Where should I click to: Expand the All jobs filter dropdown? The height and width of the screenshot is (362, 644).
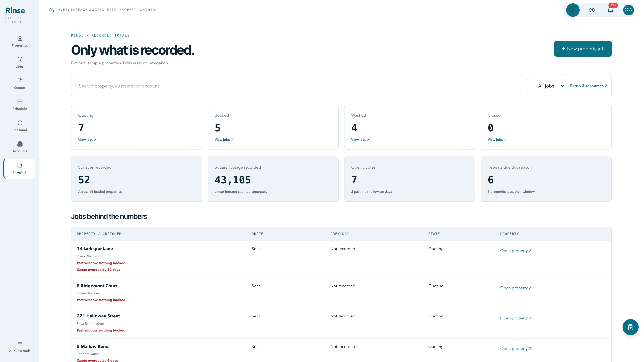coord(549,86)
